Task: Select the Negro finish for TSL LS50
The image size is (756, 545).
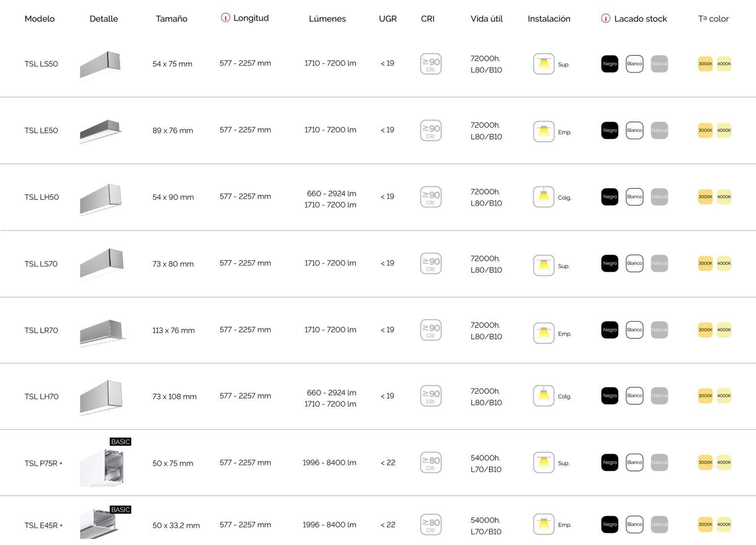Action: click(610, 64)
